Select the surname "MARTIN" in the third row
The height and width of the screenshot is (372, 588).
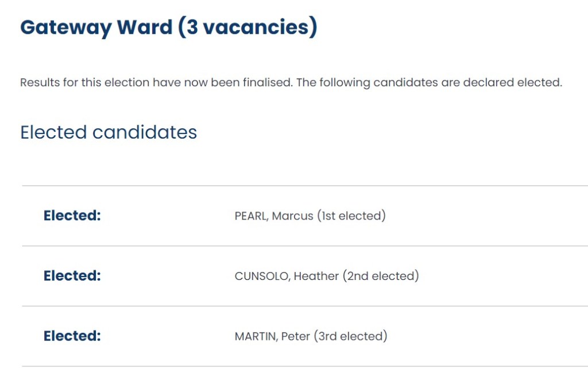[x=256, y=336]
